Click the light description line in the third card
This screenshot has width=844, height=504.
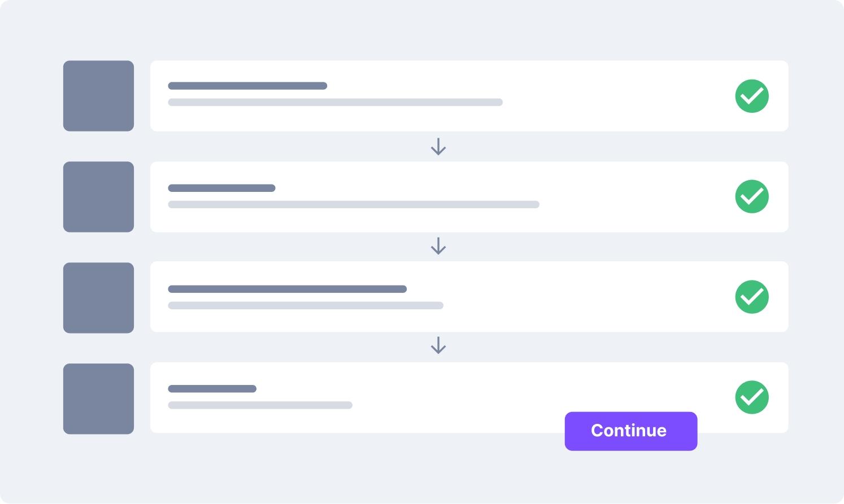(x=306, y=305)
